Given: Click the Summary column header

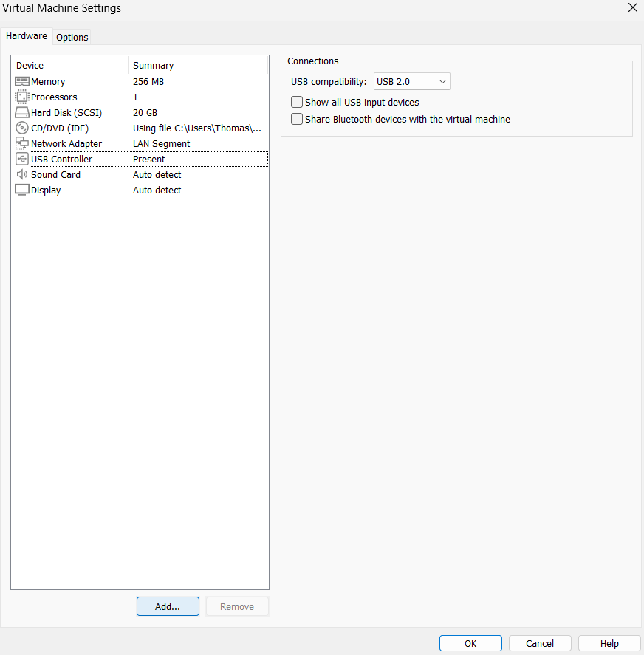Looking at the screenshot, I should tap(153, 65).
